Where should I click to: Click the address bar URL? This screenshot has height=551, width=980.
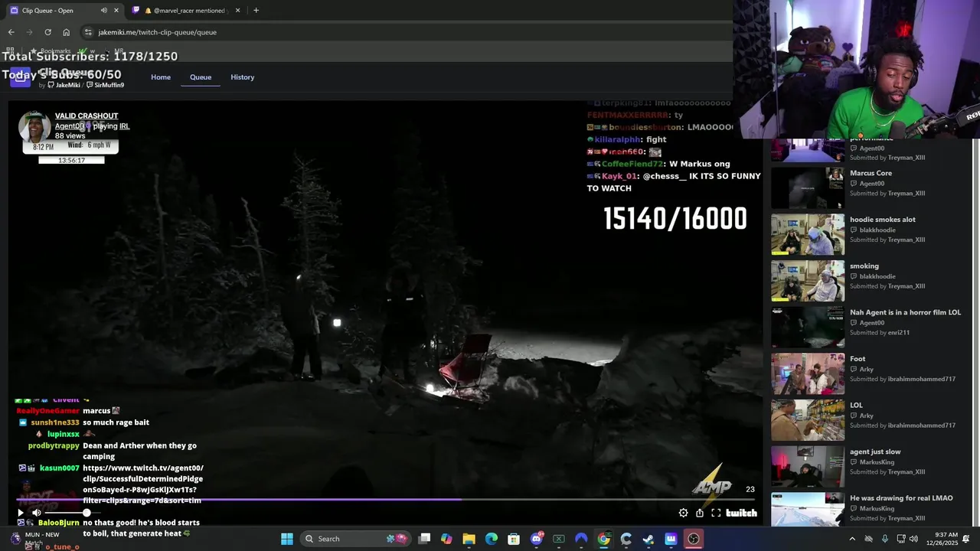[x=157, y=32]
